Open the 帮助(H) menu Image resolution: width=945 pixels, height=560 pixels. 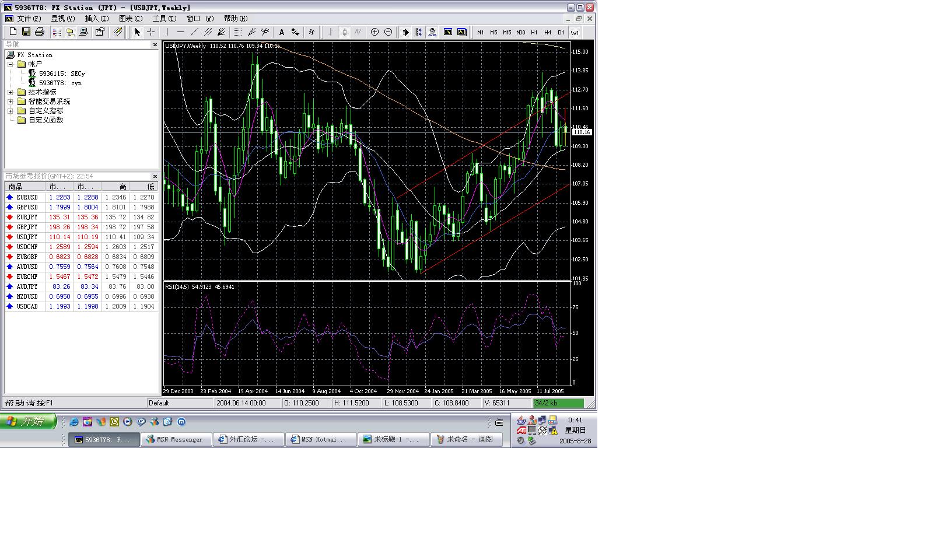(235, 19)
